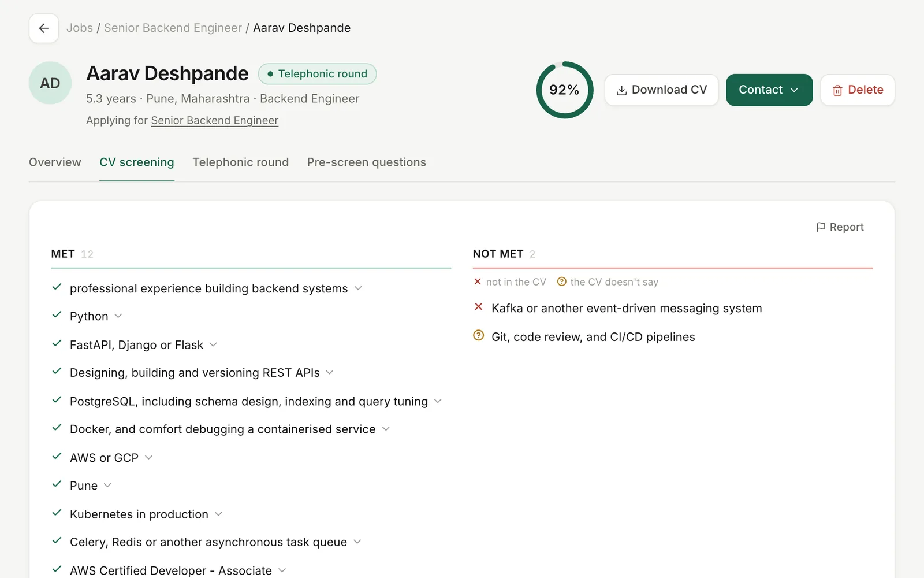Expand Kubernetes in production details
The image size is (924, 578).
tap(218, 514)
